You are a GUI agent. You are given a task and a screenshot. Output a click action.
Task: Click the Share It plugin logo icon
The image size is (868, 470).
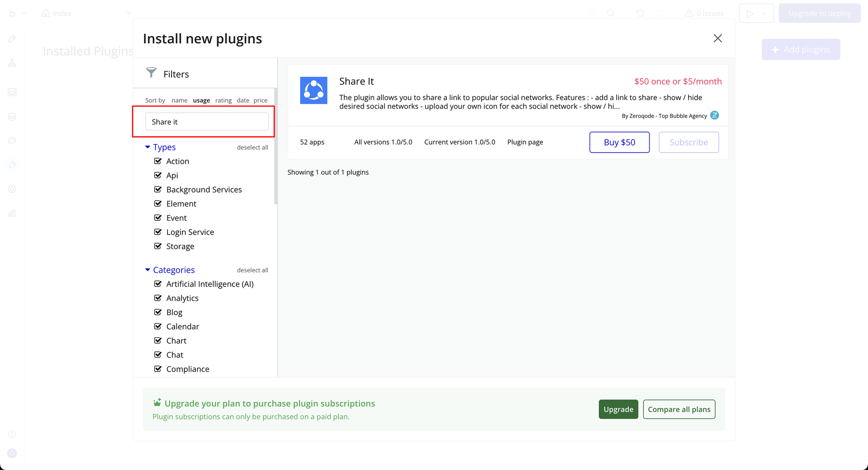(x=314, y=90)
